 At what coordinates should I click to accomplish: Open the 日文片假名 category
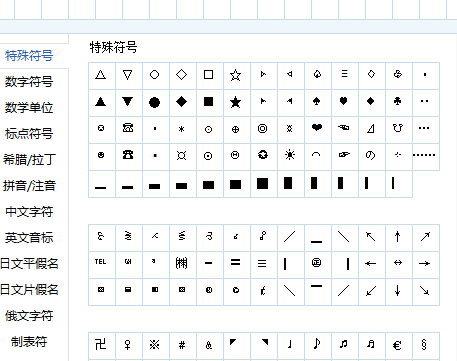(29, 290)
